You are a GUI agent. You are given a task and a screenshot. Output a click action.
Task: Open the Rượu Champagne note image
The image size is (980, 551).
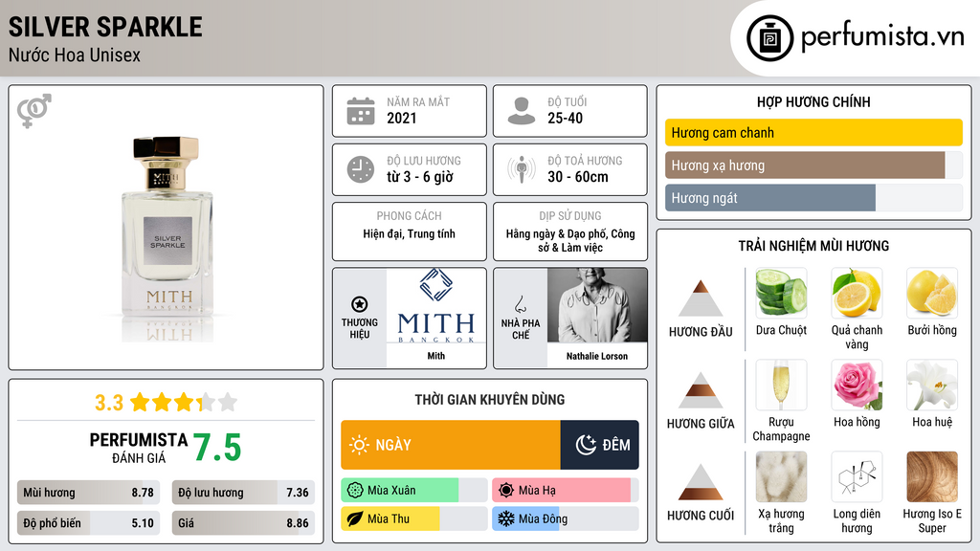click(x=781, y=385)
